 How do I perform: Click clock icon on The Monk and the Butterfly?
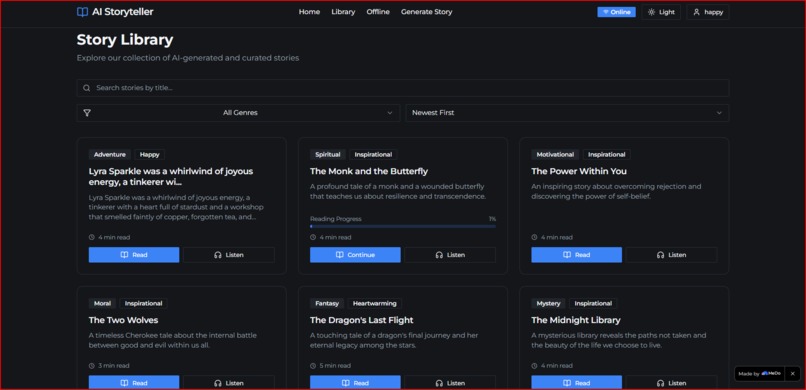click(313, 237)
